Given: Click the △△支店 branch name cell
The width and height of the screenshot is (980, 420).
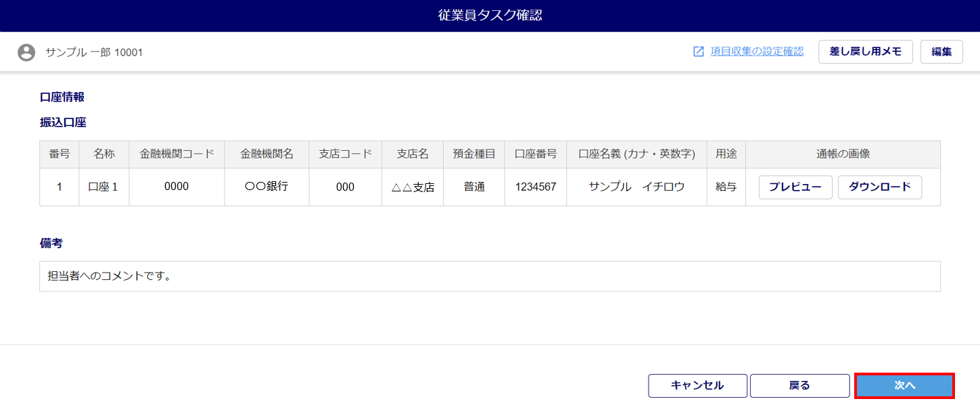Looking at the screenshot, I should pyautogui.click(x=413, y=187).
